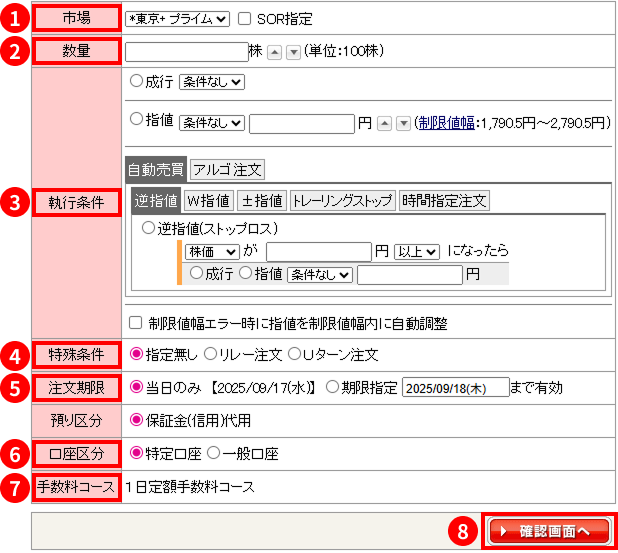
Task: Decrease the 指値 limit price arrow
Action: click(x=403, y=123)
